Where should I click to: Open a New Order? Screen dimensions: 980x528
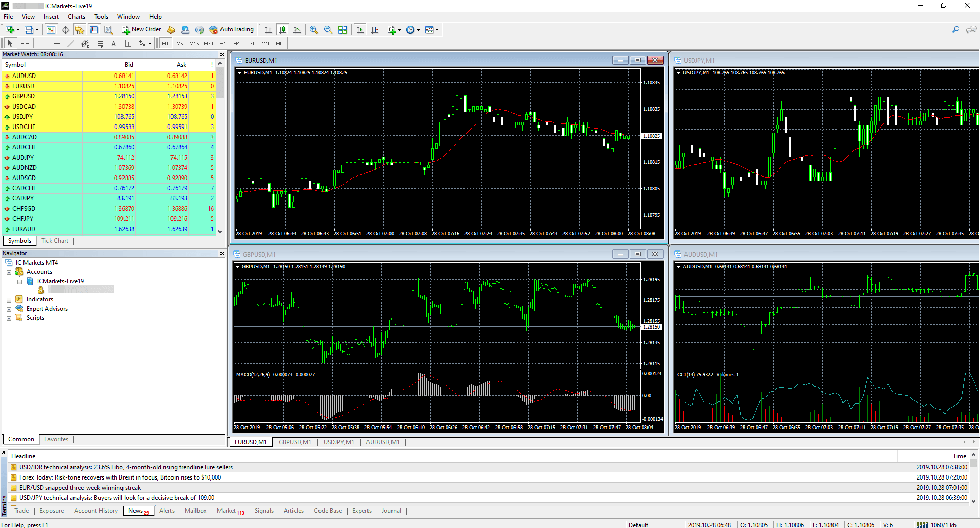point(141,30)
